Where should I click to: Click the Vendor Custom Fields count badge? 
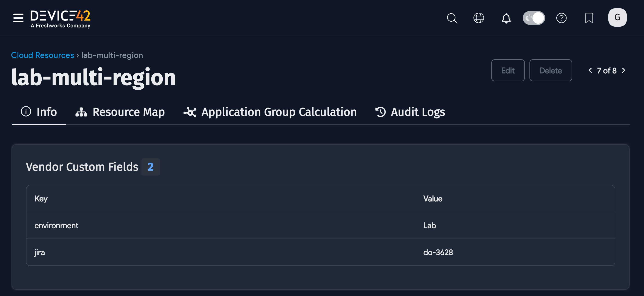click(x=150, y=167)
